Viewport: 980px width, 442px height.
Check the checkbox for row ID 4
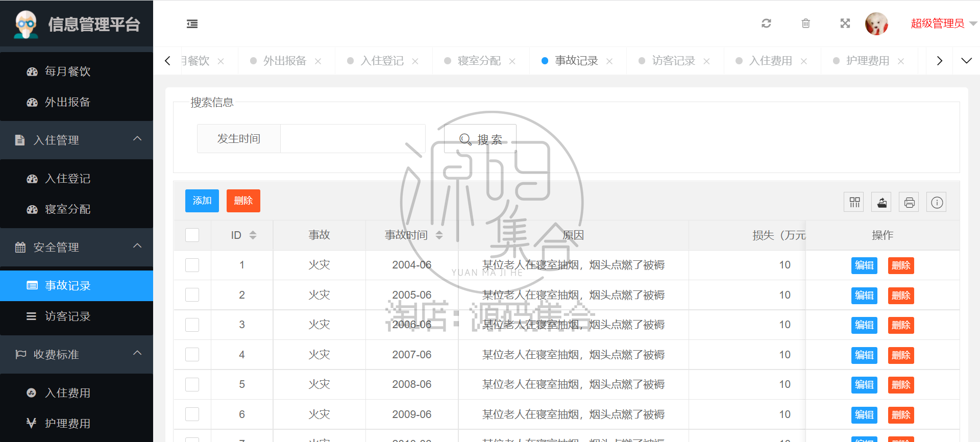[x=192, y=355]
